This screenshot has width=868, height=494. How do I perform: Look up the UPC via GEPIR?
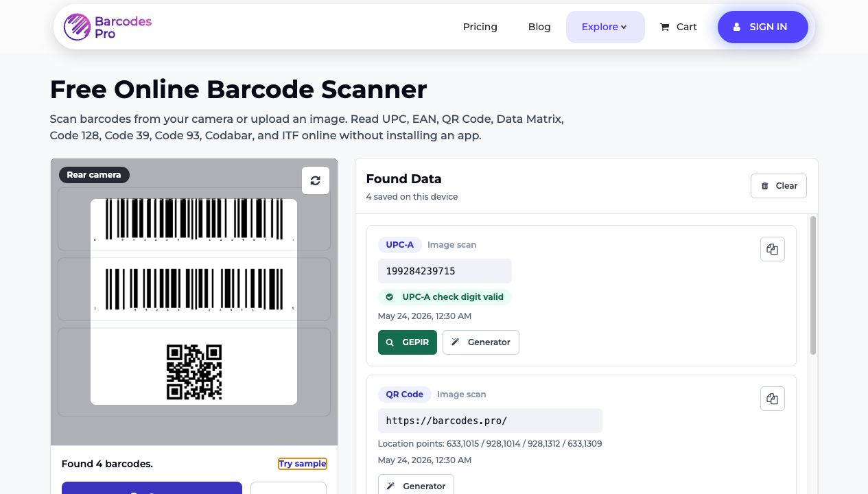(408, 342)
